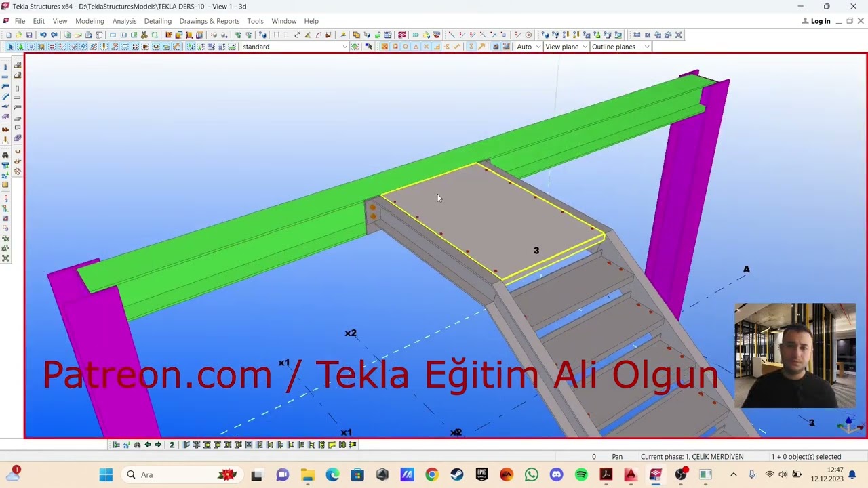This screenshot has height=488, width=868.
Task: Toggle snap to end points square switch
Action: pos(395,47)
